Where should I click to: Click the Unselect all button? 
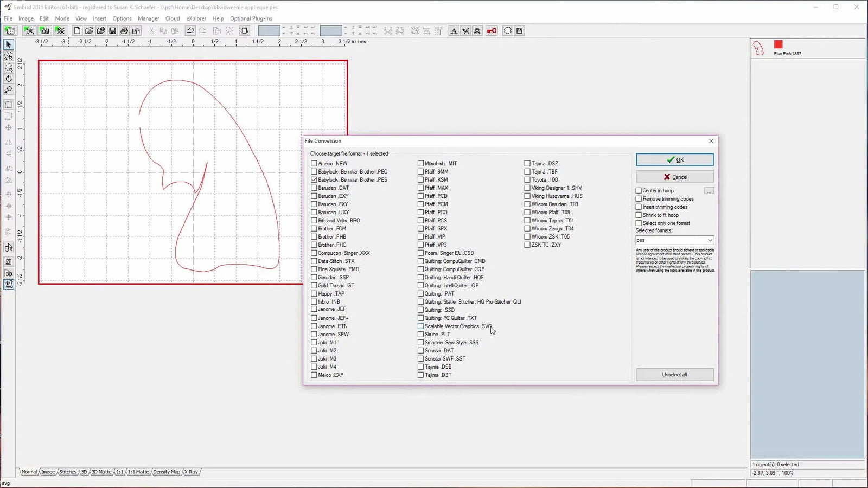coord(674,374)
